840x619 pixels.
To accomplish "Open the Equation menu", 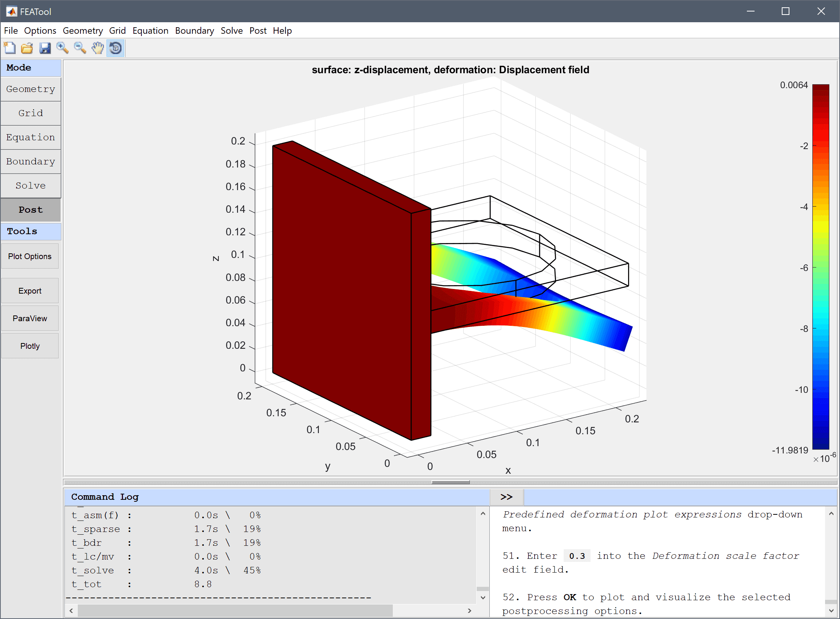I will (x=150, y=30).
